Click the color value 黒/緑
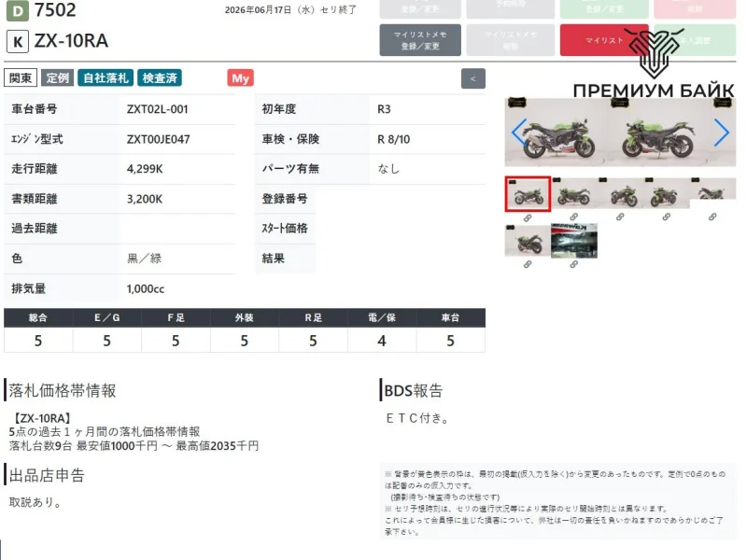The image size is (747, 560). (145, 259)
